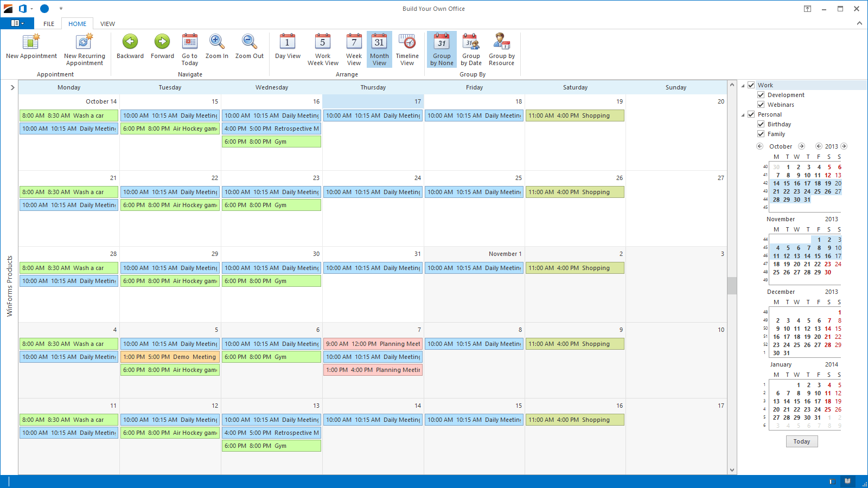The image size is (868, 488).
Task: Select day 25 in December mini calendar
Action: pos(797,345)
